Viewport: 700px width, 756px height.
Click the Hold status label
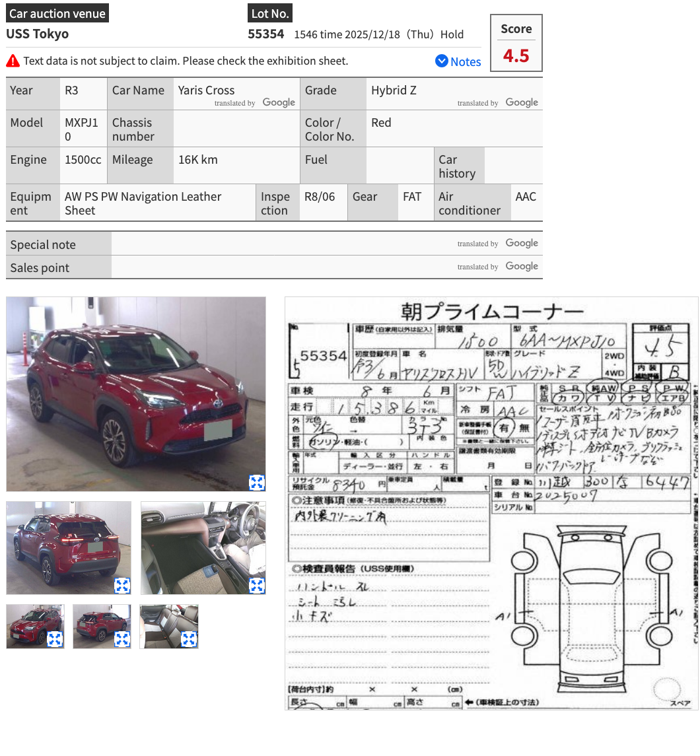click(452, 34)
